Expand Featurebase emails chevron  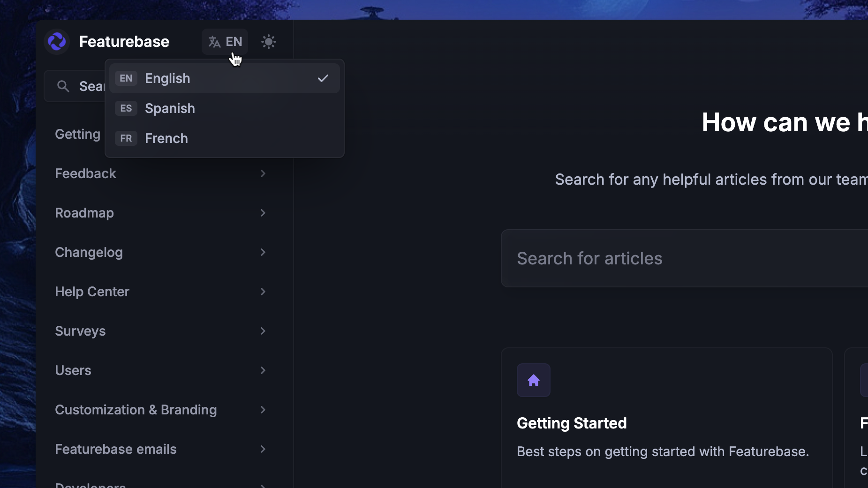(x=263, y=449)
